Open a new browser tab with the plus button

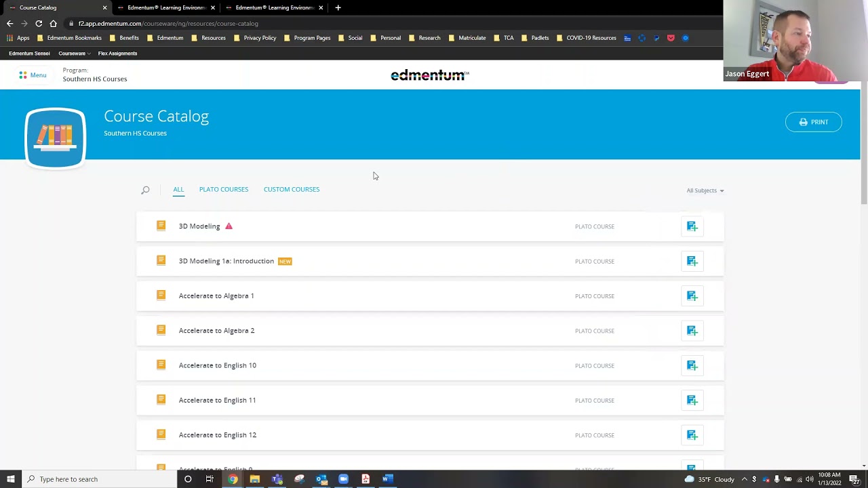coord(338,7)
